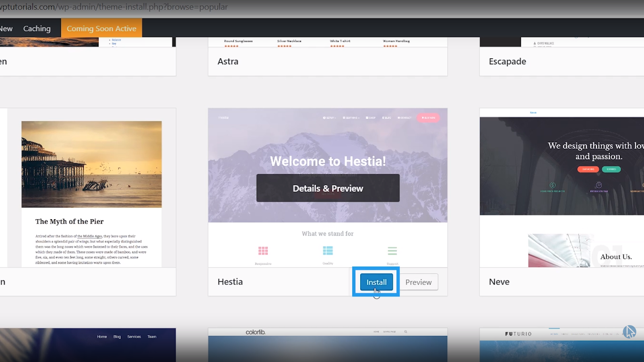This screenshot has width=644, height=362.
Task: Open the theme thumbnail with Home Blog Services Team
Action: [x=88, y=345]
